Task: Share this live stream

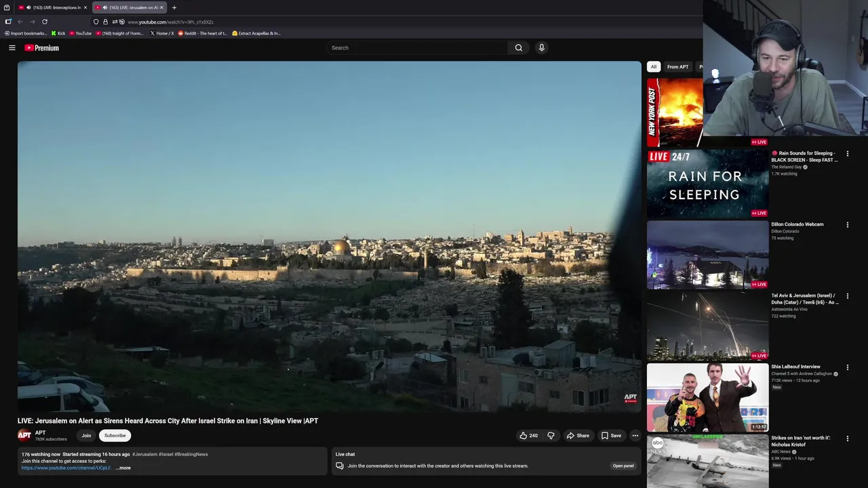Action: pyautogui.click(x=578, y=436)
